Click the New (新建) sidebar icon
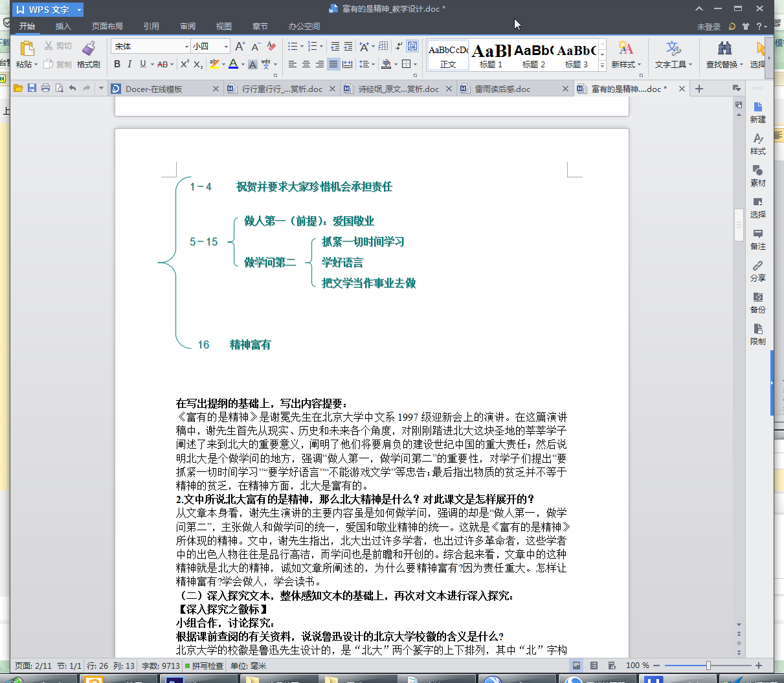Viewport: 784px width, 683px height. coord(758,112)
